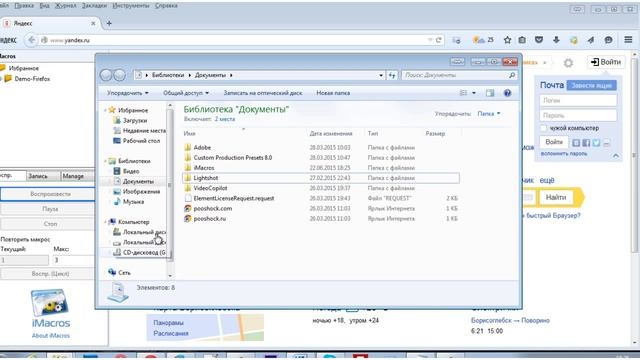Image resolution: width=640 pixels, height=360 pixels.
Task: Focus the Логин input field
Action: coord(578,100)
